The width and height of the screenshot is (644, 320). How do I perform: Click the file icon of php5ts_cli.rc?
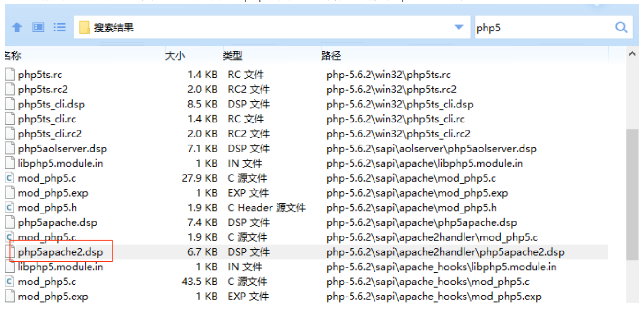coord(10,119)
